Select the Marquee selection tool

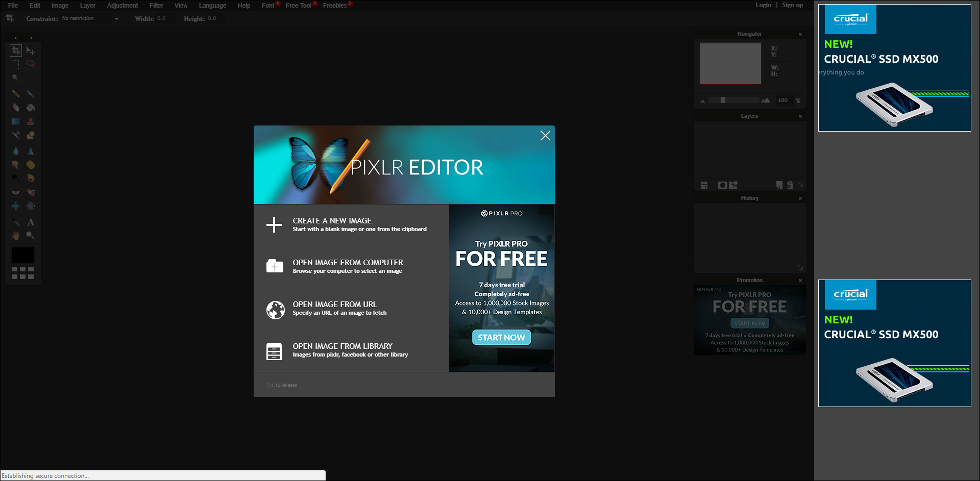15,64
